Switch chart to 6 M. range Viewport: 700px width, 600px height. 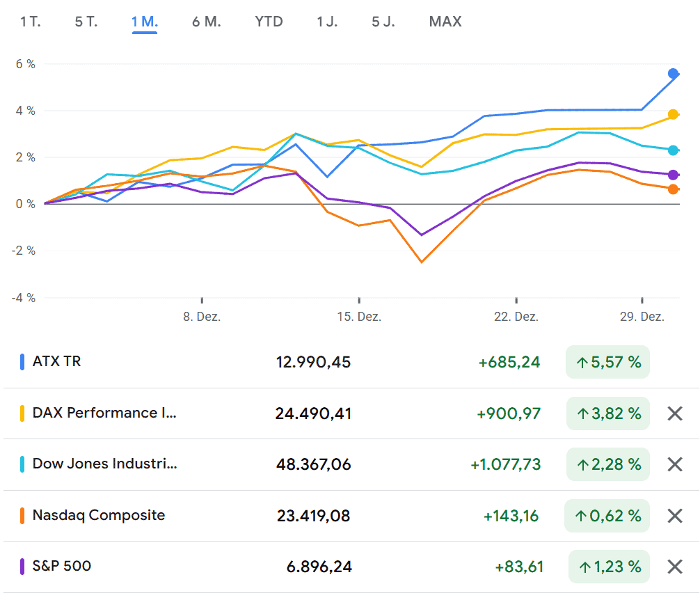tap(207, 22)
